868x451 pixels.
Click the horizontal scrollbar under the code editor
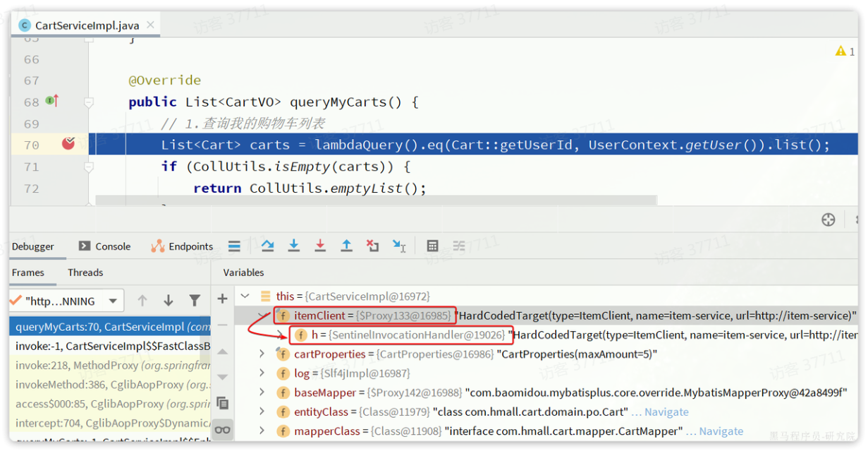click(x=376, y=200)
